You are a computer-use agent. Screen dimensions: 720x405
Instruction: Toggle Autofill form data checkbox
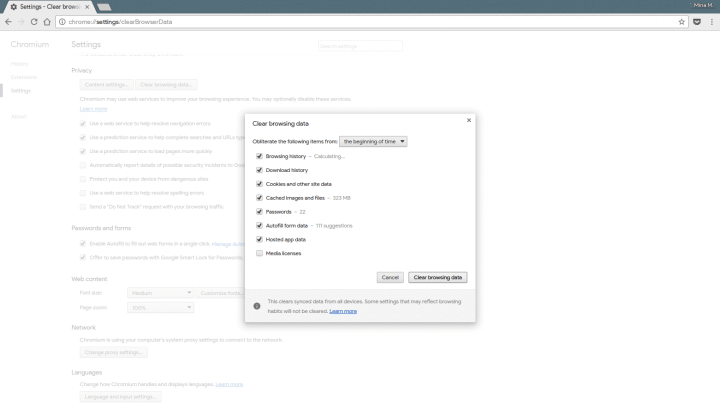259,225
